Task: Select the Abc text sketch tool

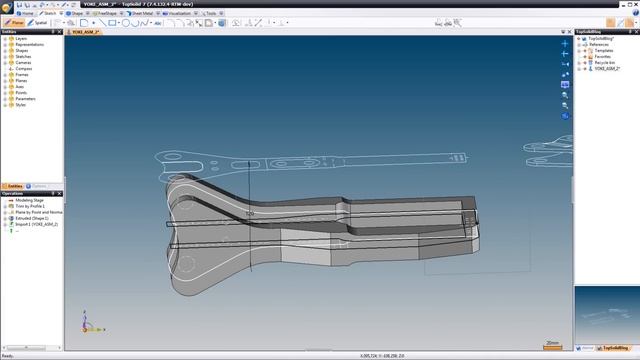Action: pos(158,23)
